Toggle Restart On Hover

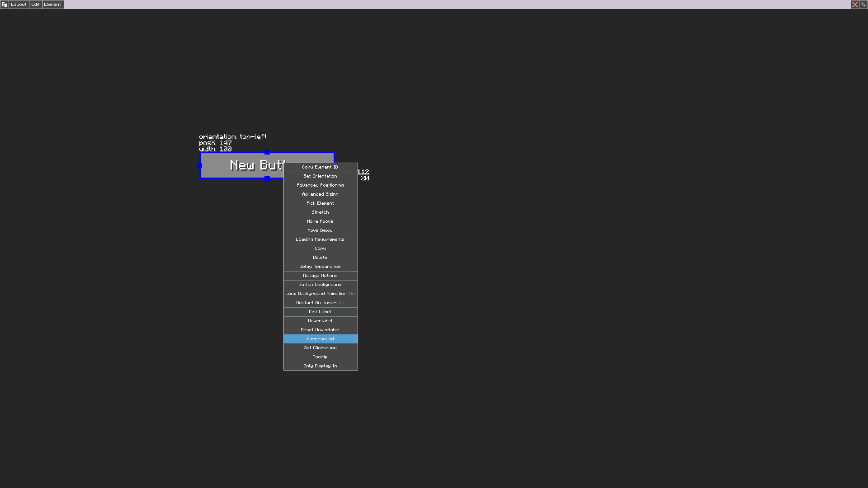321,303
